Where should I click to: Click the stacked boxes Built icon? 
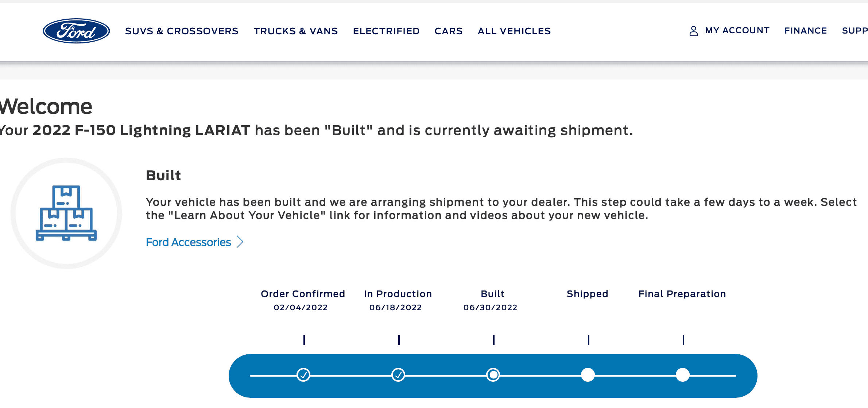coord(66,213)
